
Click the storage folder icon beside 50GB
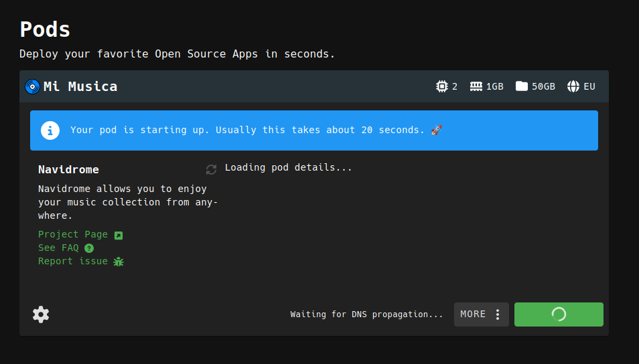(x=522, y=86)
